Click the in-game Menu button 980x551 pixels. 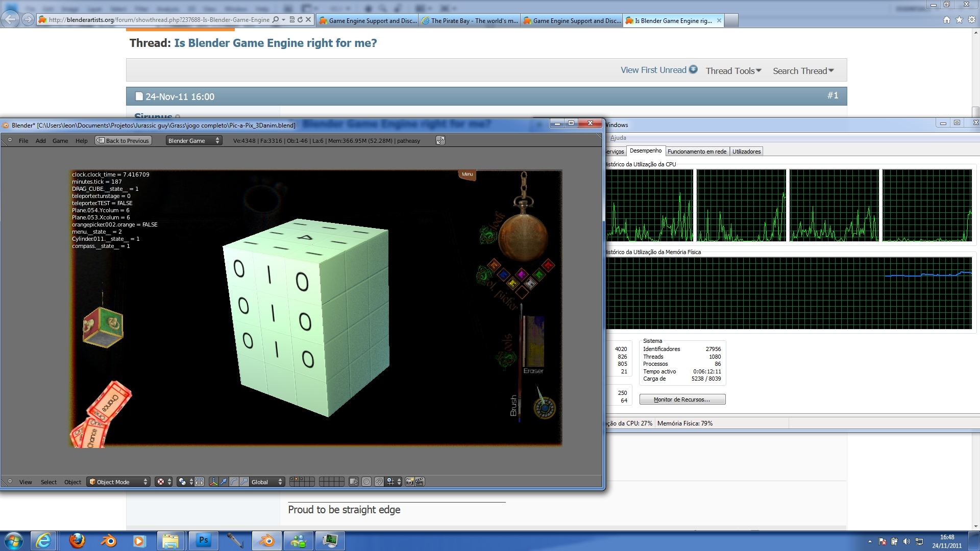(467, 174)
